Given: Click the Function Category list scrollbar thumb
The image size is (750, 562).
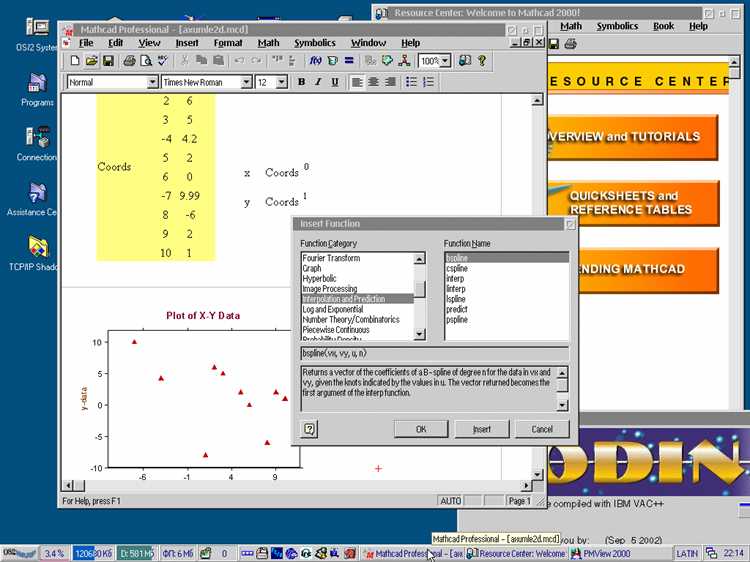Looking at the screenshot, I should tap(419, 289).
